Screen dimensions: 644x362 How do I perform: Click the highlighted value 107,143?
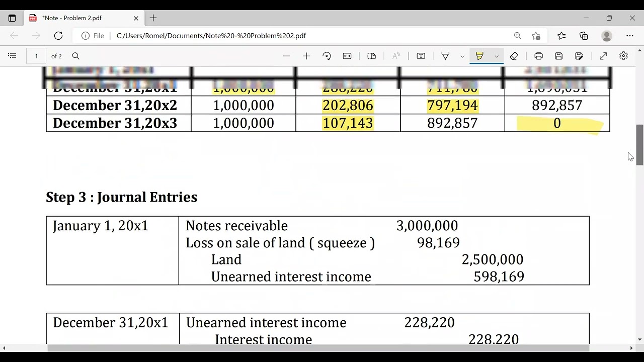tap(348, 123)
